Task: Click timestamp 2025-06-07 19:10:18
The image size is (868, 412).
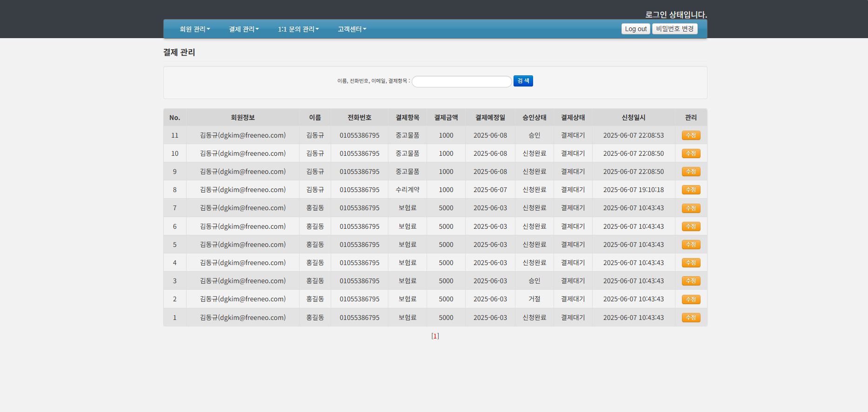Action: 634,190
